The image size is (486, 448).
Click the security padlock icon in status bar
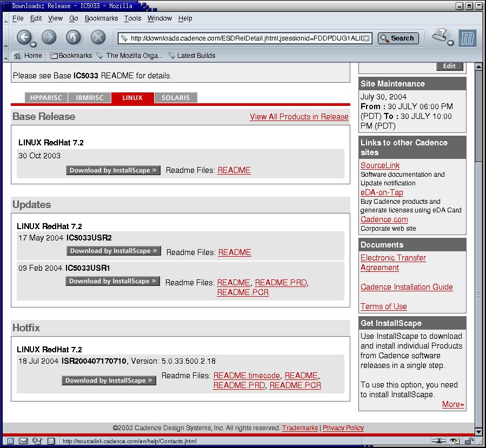pyautogui.click(x=469, y=441)
